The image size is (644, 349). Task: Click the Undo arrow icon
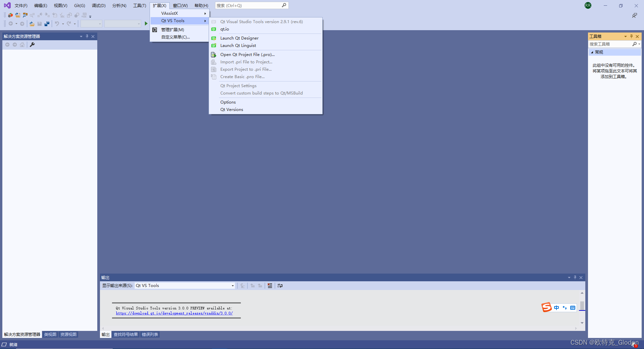point(57,24)
